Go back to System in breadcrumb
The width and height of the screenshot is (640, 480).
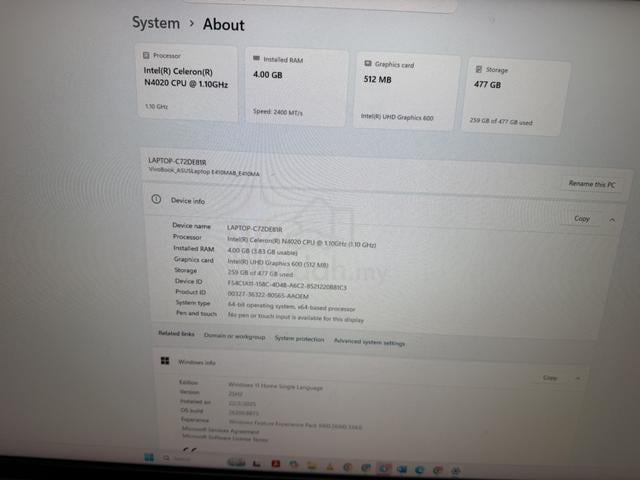click(x=156, y=23)
